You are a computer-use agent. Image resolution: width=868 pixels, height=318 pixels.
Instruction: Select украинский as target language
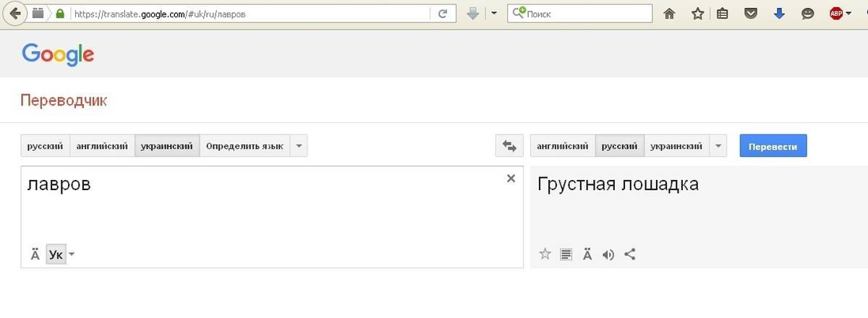tap(676, 146)
